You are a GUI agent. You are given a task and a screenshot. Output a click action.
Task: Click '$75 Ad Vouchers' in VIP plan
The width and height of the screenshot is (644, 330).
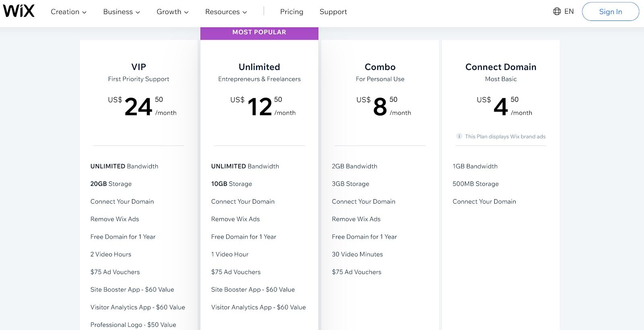115,272
